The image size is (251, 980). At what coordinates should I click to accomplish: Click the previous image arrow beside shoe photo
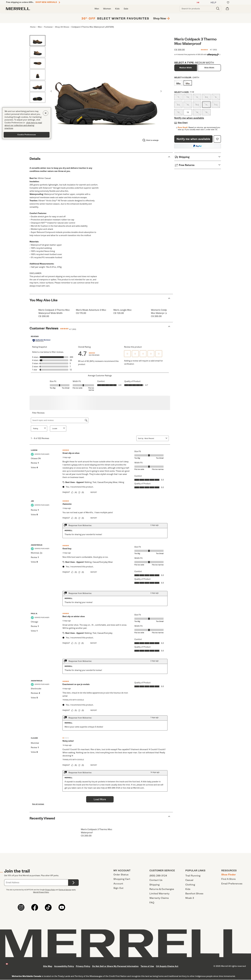click(x=51, y=91)
